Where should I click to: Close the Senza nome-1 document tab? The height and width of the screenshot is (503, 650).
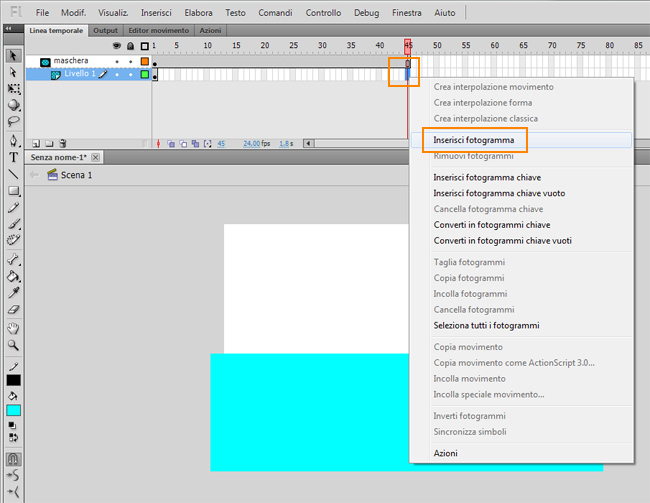[x=95, y=158]
